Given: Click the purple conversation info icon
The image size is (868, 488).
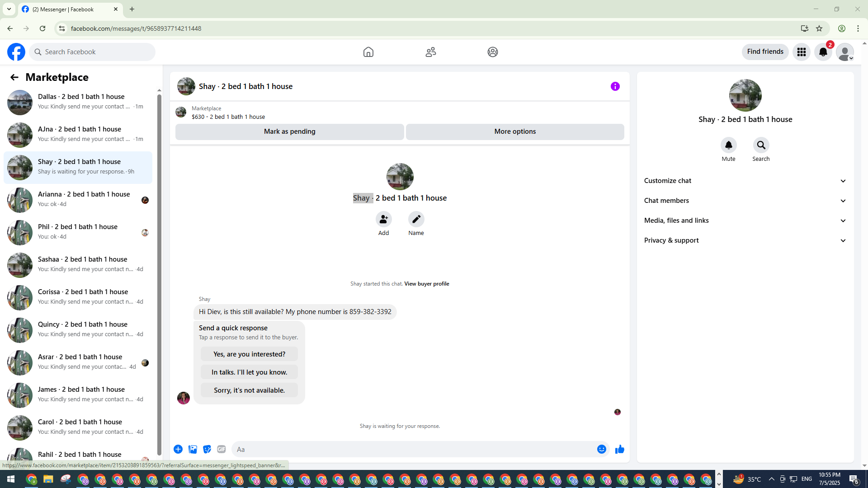Looking at the screenshot, I should pos(615,86).
